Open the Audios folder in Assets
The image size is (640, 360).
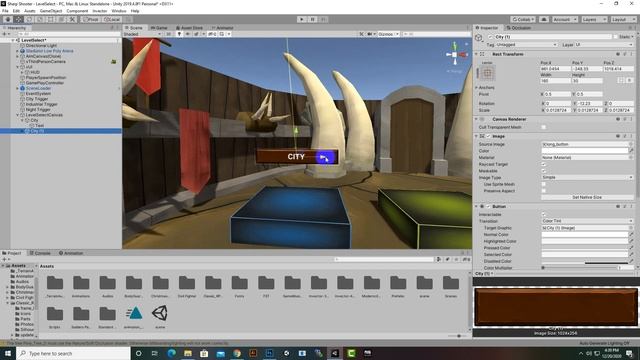click(x=107, y=286)
